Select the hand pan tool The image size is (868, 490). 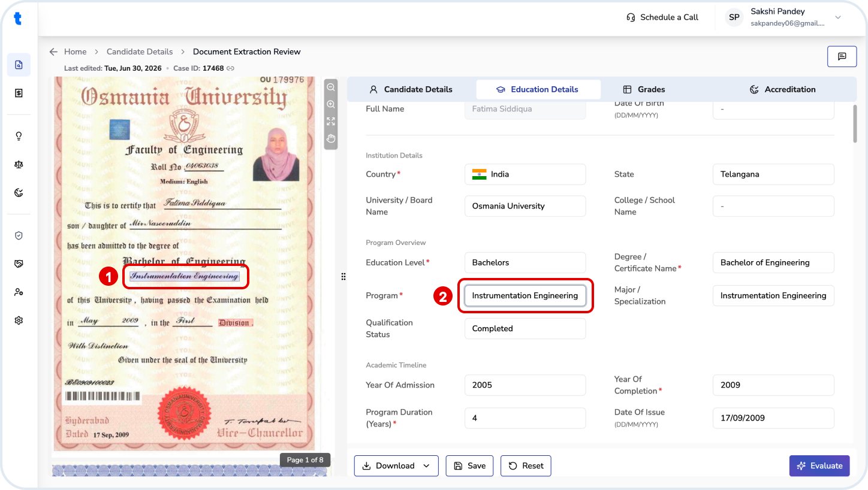[331, 138]
